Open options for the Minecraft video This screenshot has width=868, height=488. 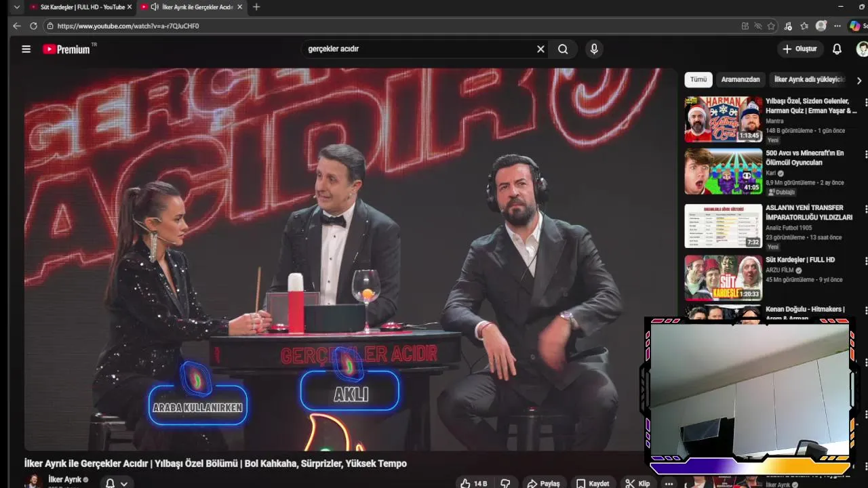(865, 155)
